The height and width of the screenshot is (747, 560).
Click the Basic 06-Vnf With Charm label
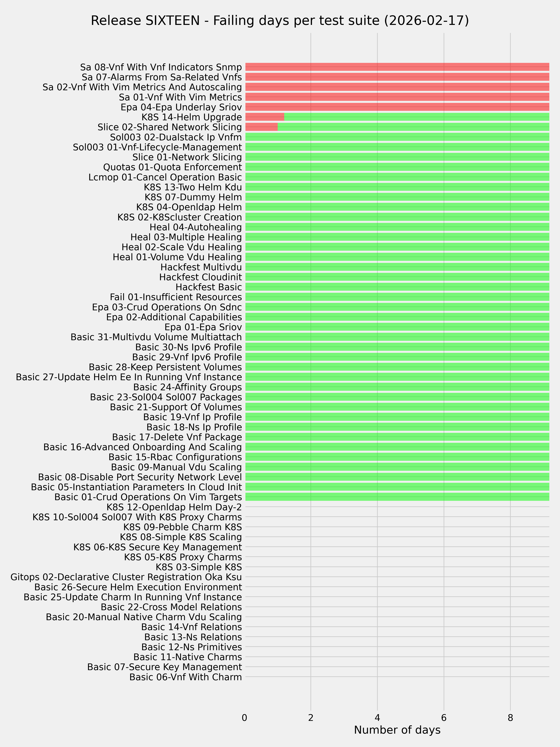point(185,677)
